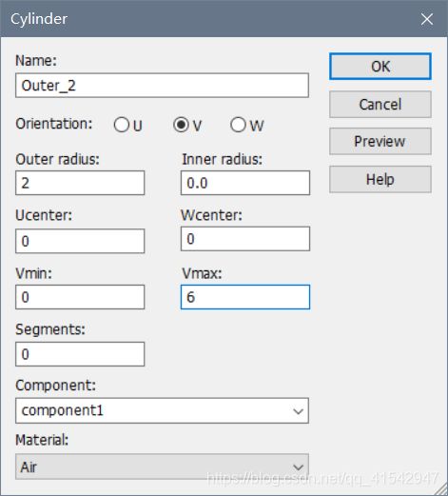Click the Vmax value field
Screen dimensions: 448x496
245,297
